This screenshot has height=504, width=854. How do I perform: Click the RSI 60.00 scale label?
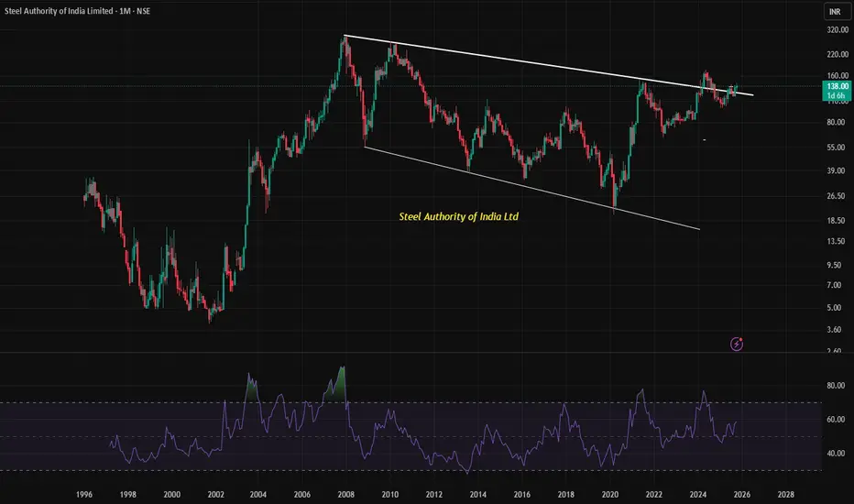pos(836,420)
